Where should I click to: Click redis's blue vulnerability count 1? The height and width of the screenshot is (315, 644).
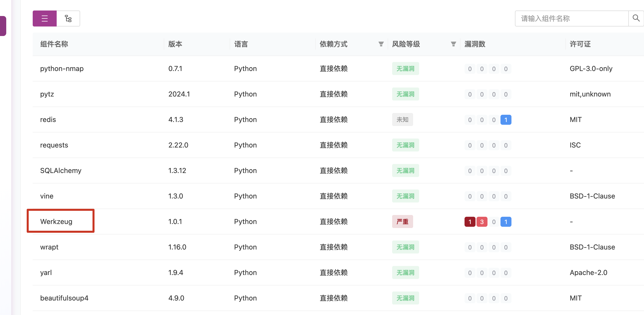click(506, 120)
